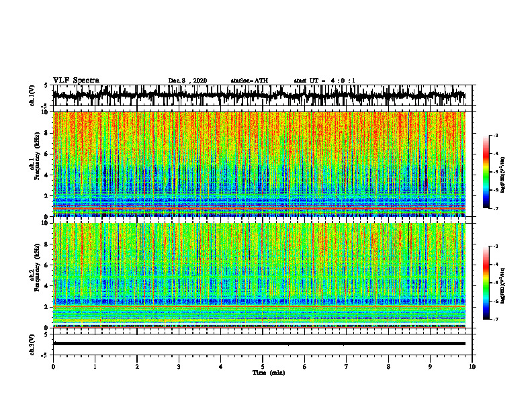The width and height of the screenshot is (532, 411).
Task: Click the "start UT = 4:0:1" header text
Action: (324, 81)
